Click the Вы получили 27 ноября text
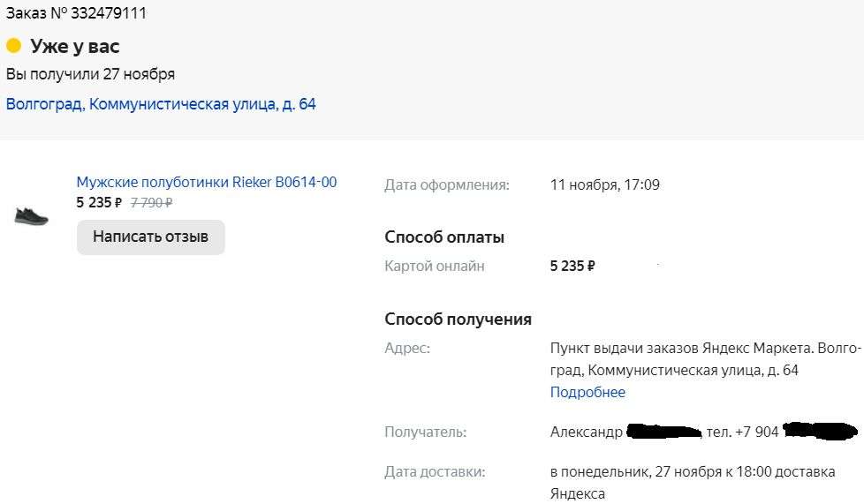 pos(90,74)
